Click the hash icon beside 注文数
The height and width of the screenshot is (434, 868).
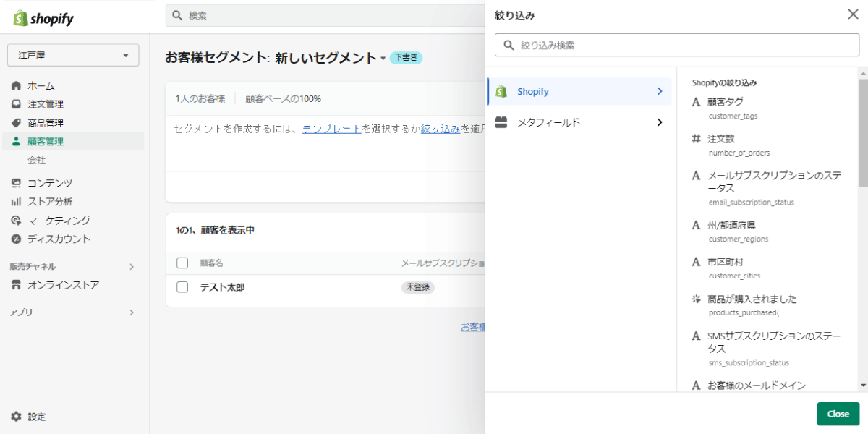(696, 138)
